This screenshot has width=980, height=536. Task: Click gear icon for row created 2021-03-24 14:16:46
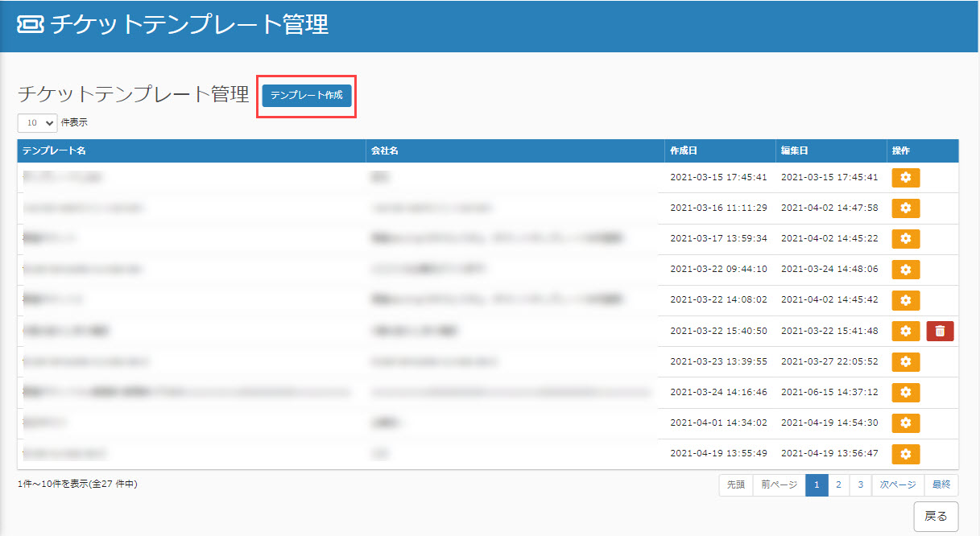(905, 393)
